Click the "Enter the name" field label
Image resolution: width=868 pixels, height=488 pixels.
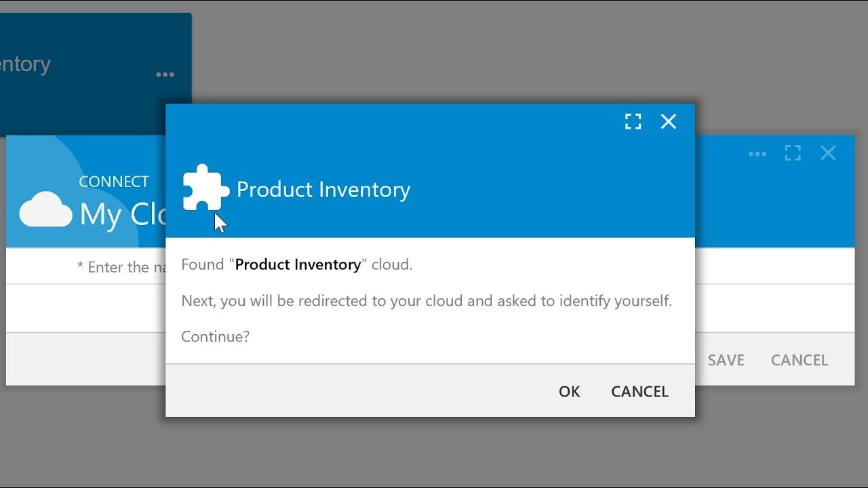[121, 267]
